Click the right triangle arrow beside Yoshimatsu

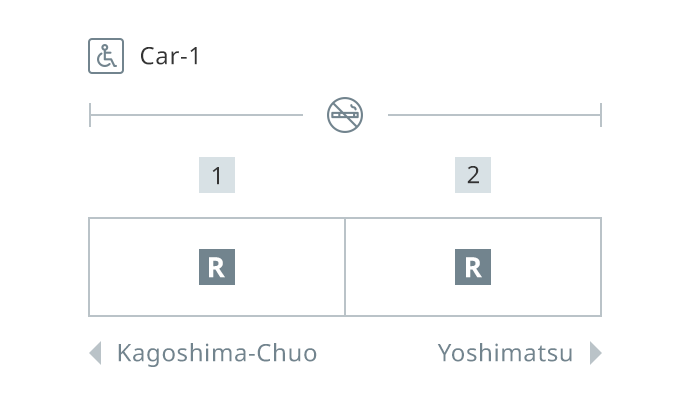point(596,353)
